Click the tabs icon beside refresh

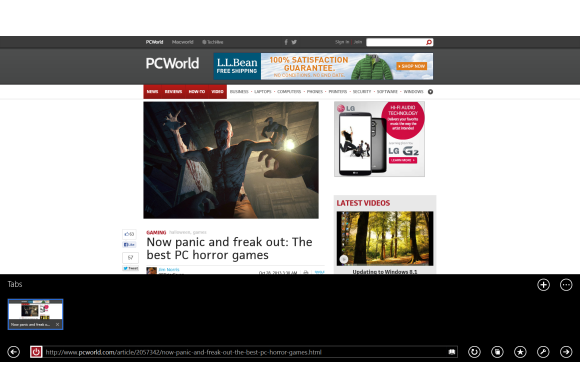coord(497,352)
